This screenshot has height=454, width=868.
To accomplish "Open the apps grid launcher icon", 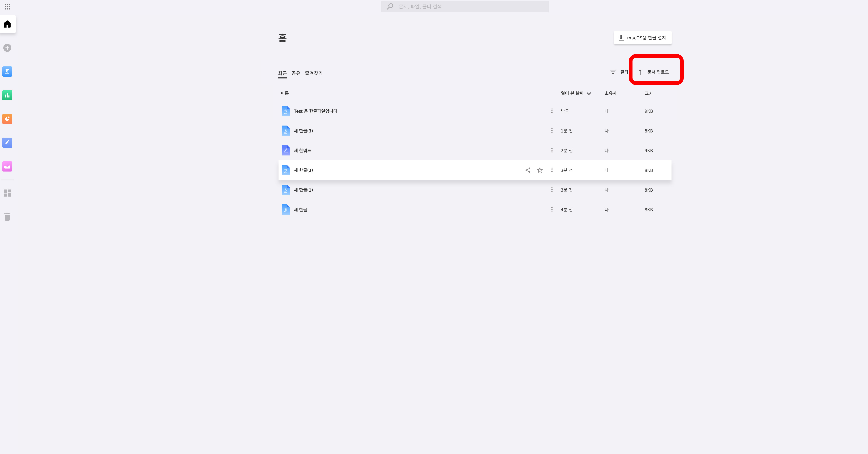I will point(7,7).
